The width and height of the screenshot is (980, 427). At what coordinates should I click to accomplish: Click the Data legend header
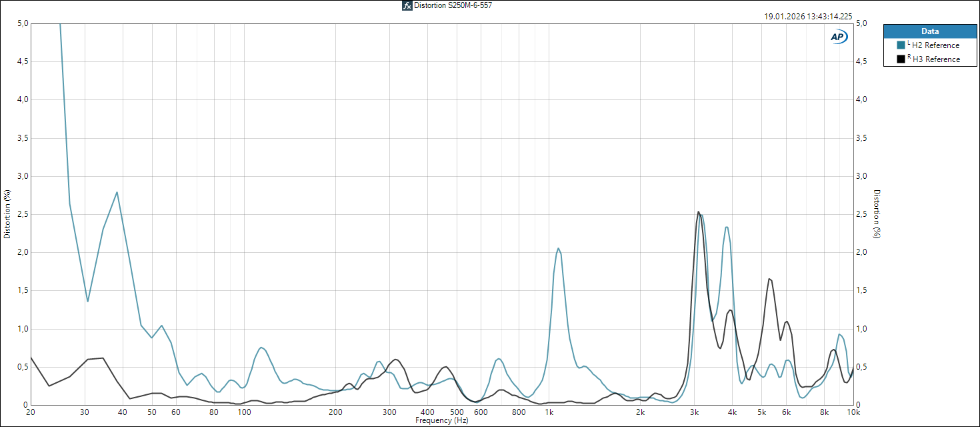[x=930, y=31]
